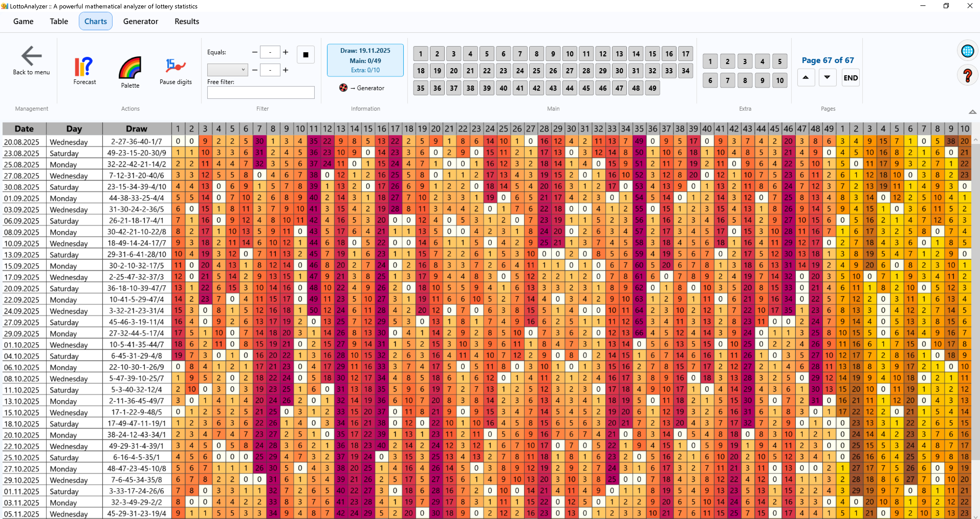The image size is (980, 519).
Task: Toggle main number 49
Action: [x=652, y=88]
